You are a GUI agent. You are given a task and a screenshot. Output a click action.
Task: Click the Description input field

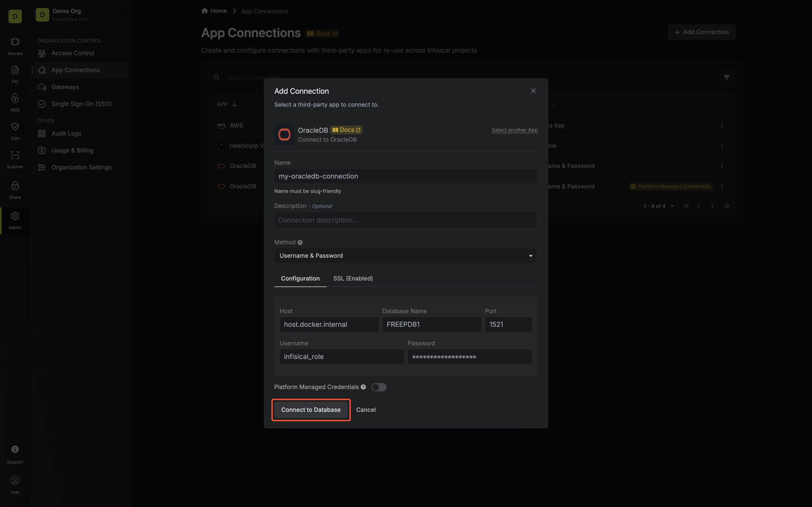(x=406, y=220)
